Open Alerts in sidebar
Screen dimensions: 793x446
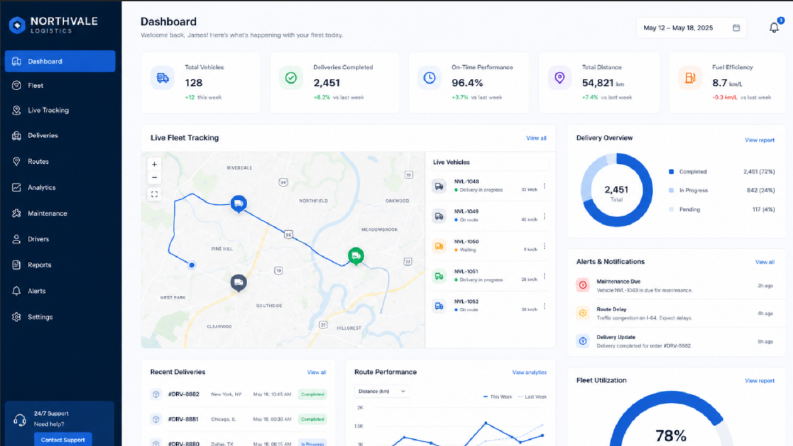60,291
